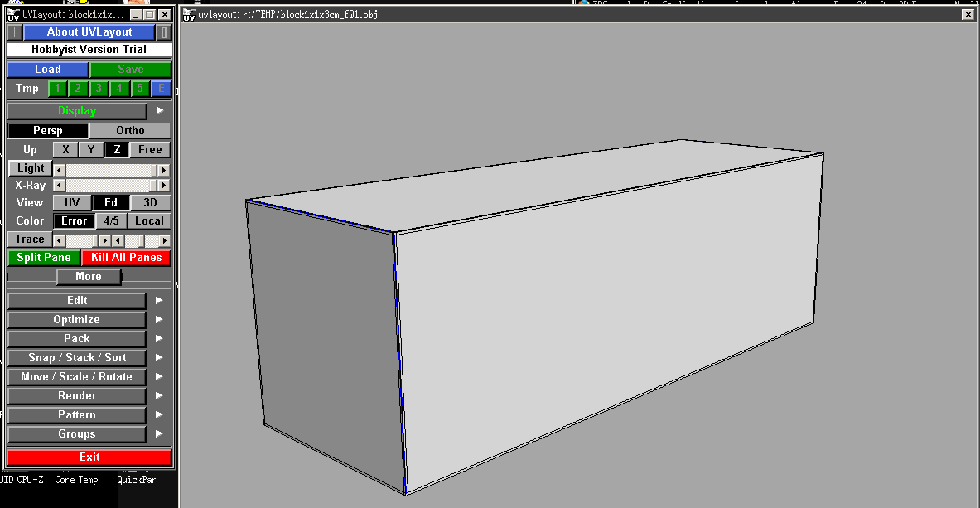Exit UVLayout with the red Exit button
Viewport: 980px width, 508px height.
[x=89, y=457]
